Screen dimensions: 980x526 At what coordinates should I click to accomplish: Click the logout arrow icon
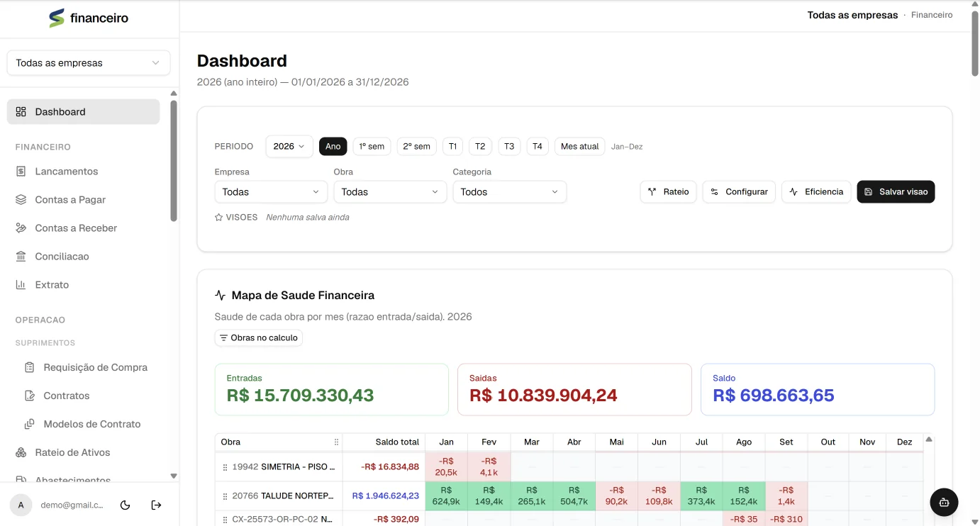157,505
